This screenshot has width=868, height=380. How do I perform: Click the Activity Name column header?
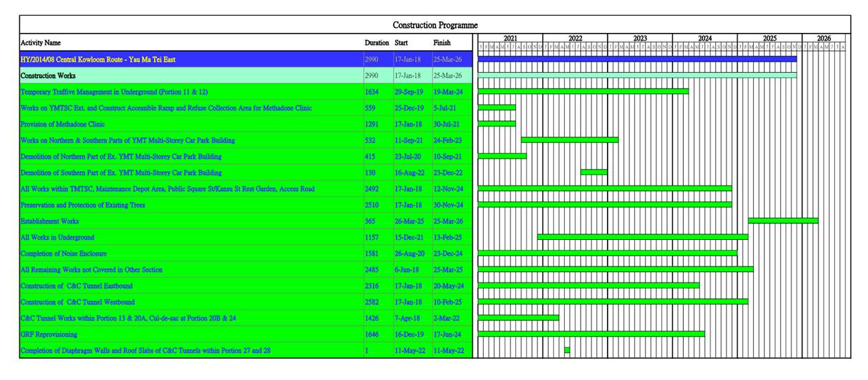pyautogui.click(x=41, y=43)
